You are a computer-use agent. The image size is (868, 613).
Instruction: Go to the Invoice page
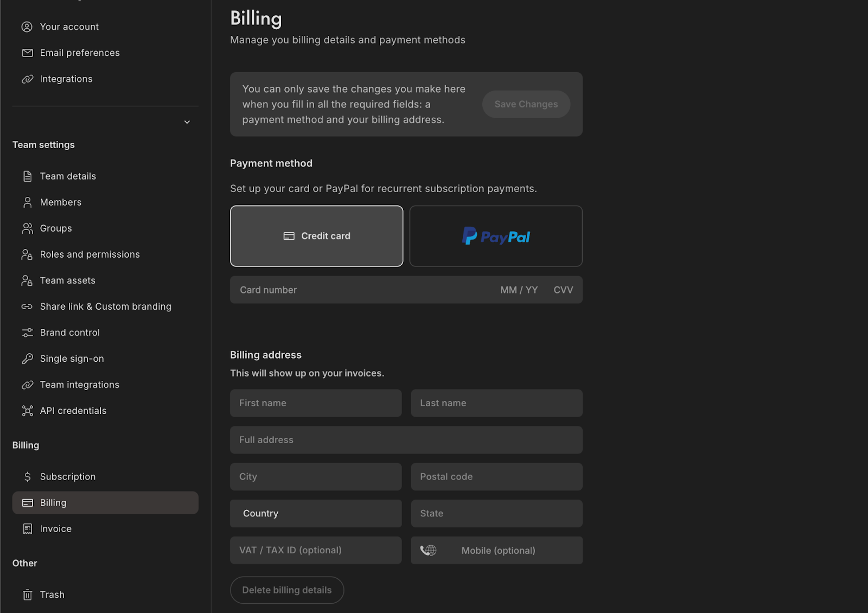(x=55, y=529)
